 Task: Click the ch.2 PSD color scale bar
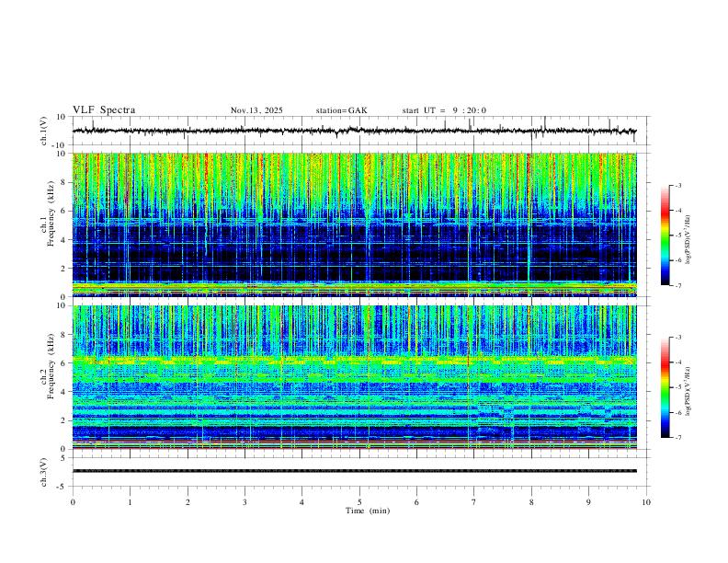(x=665, y=387)
